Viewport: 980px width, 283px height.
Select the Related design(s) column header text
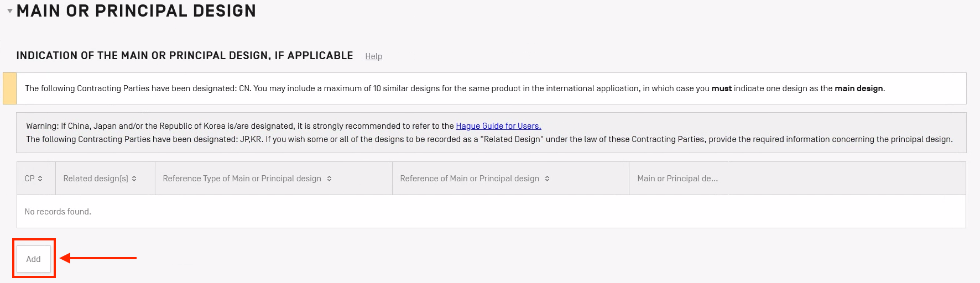pos(96,179)
